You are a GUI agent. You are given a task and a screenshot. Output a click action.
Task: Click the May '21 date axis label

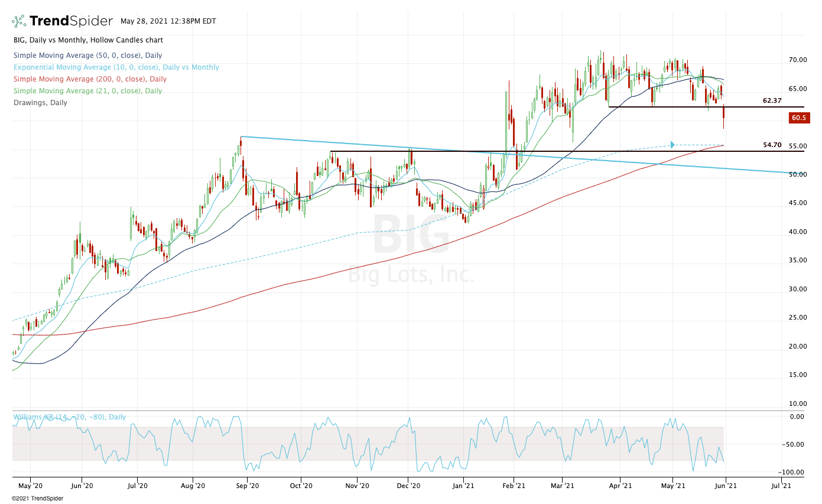pyautogui.click(x=673, y=486)
